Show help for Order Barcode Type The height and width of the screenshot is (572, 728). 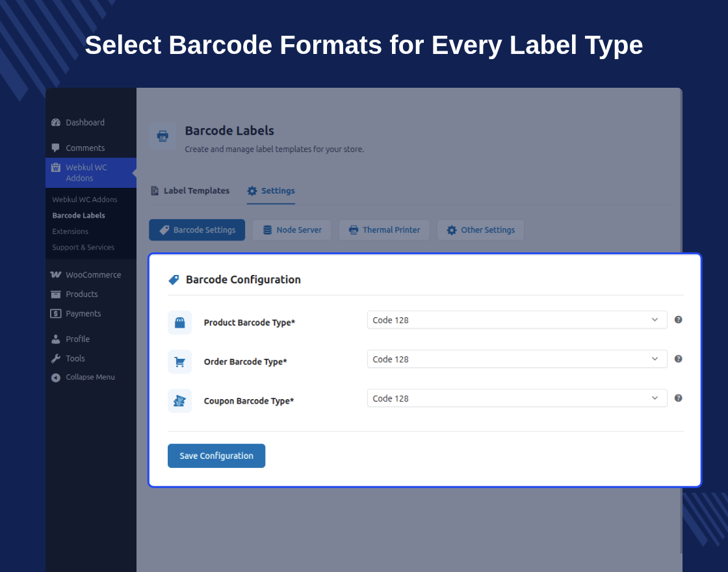point(679,359)
